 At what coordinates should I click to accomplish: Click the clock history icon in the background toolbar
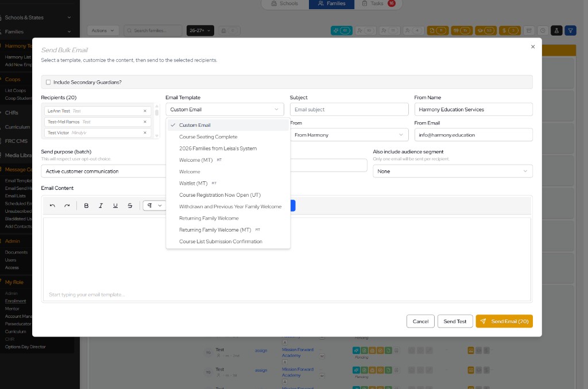(x=543, y=31)
